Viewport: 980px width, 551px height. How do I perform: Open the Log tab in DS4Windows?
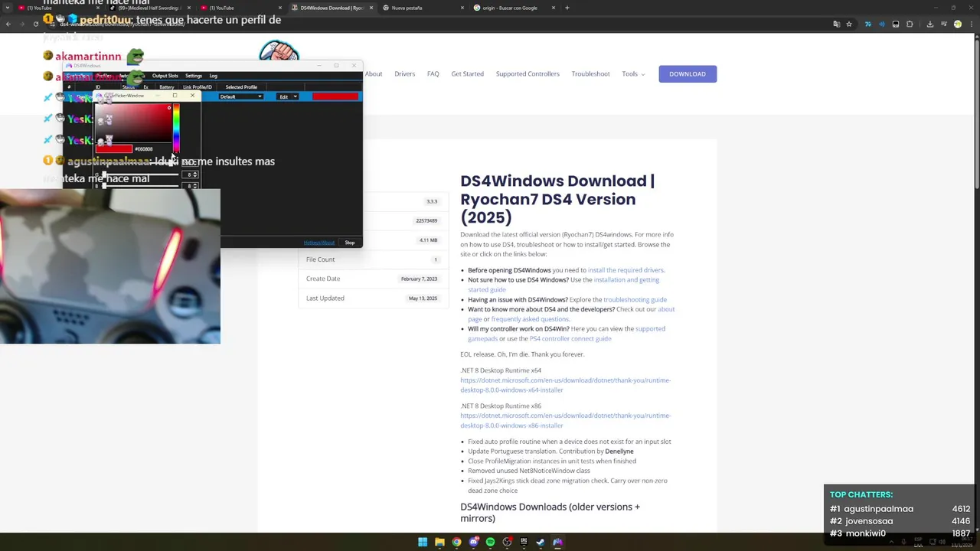coord(214,76)
